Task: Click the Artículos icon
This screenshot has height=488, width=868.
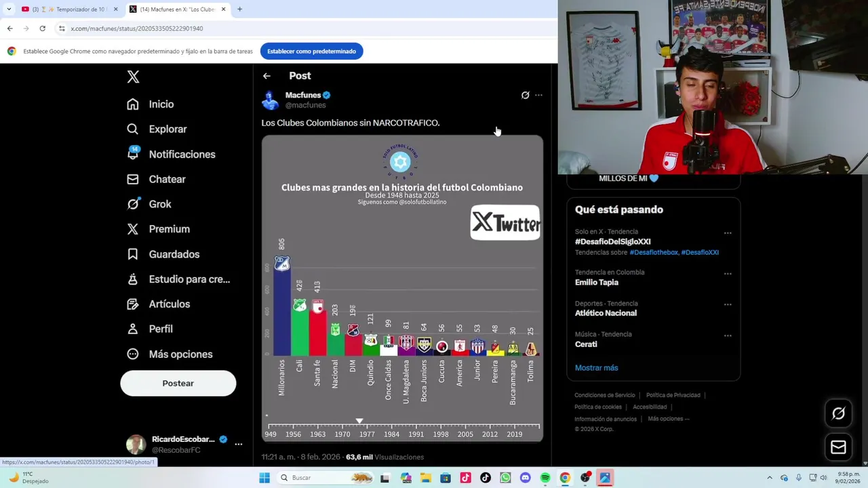Action: click(133, 304)
